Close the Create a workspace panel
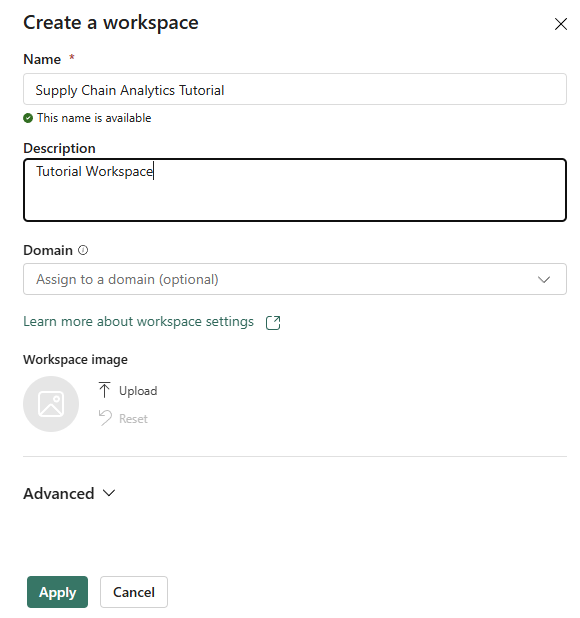Image resolution: width=580 pixels, height=618 pixels. pos(560,24)
